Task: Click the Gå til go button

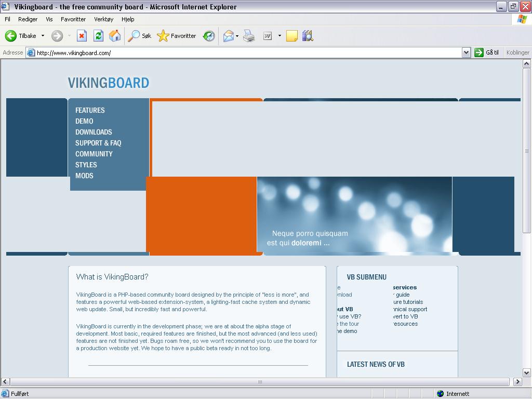Action: (x=487, y=52)
